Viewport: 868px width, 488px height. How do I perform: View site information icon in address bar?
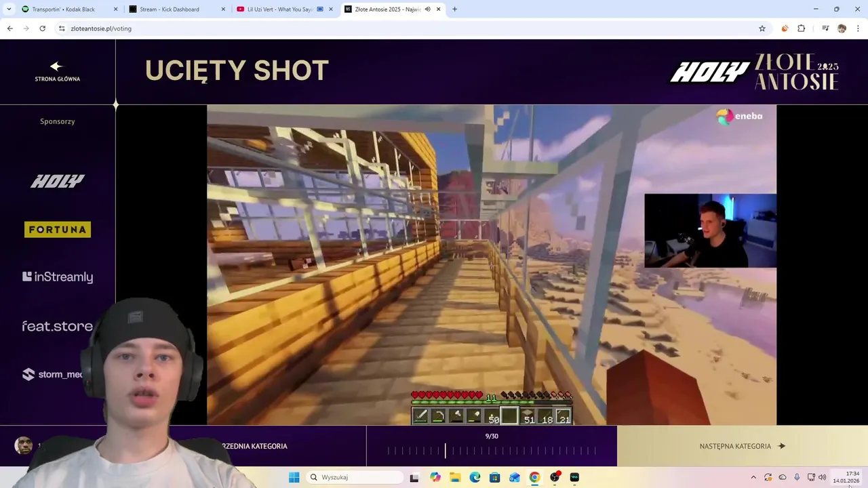click(x=62, y=28)
